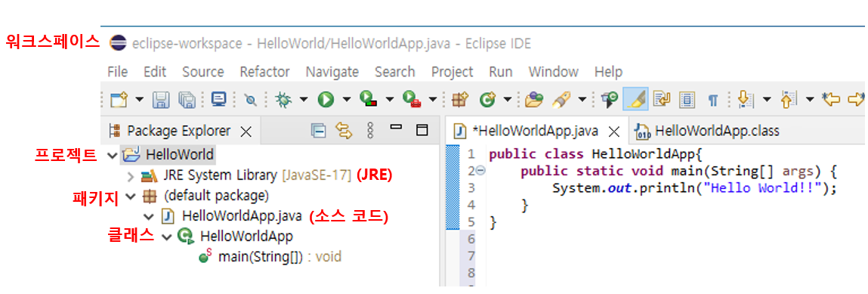Click the Previous Annotation arrow icon
This screenshot has height=294, width=868.
tap(788, 100)
